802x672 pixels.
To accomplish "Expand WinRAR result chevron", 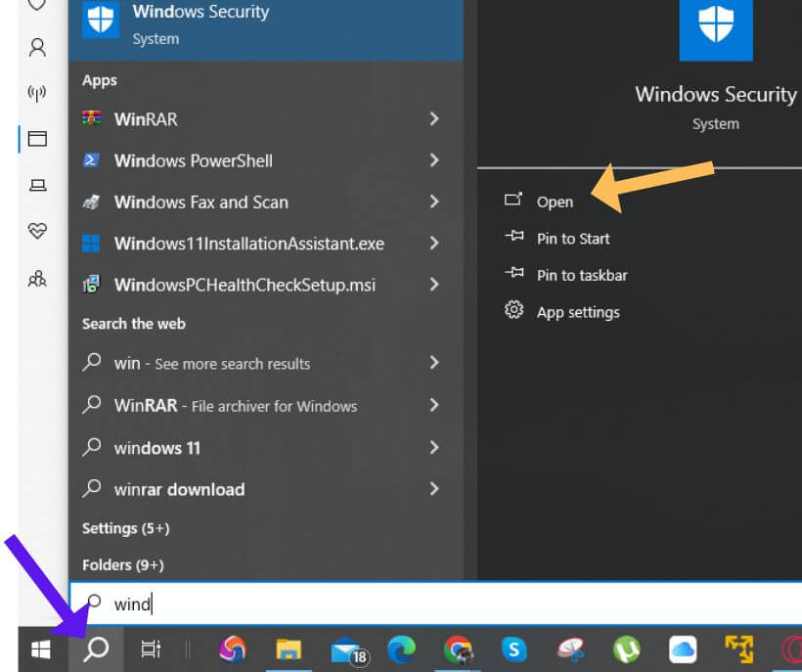I will 434,118.
